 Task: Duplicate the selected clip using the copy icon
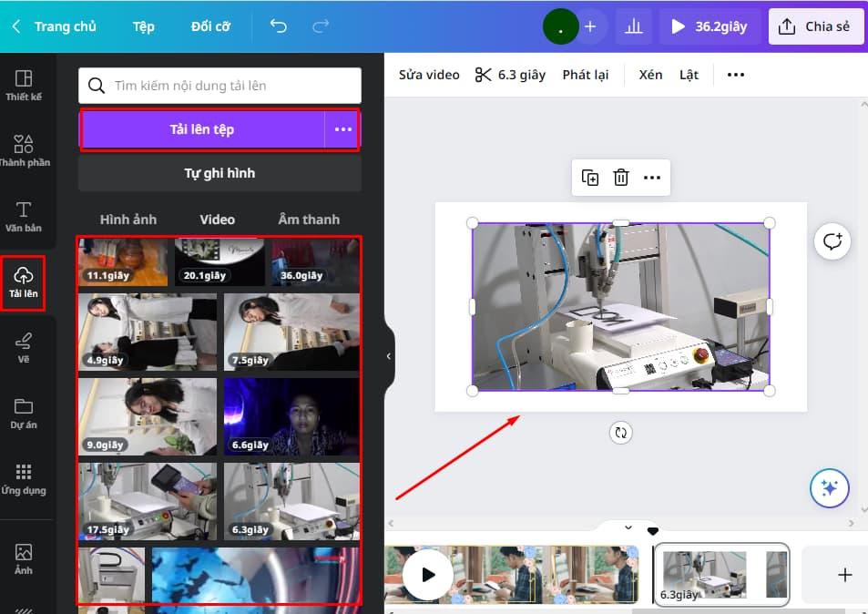pos(589,178)
